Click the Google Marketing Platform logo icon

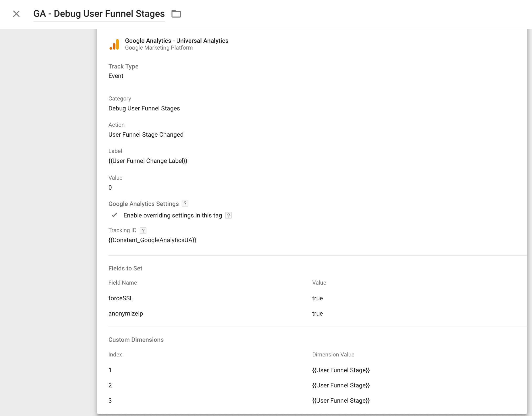click(x=115, y=44)
